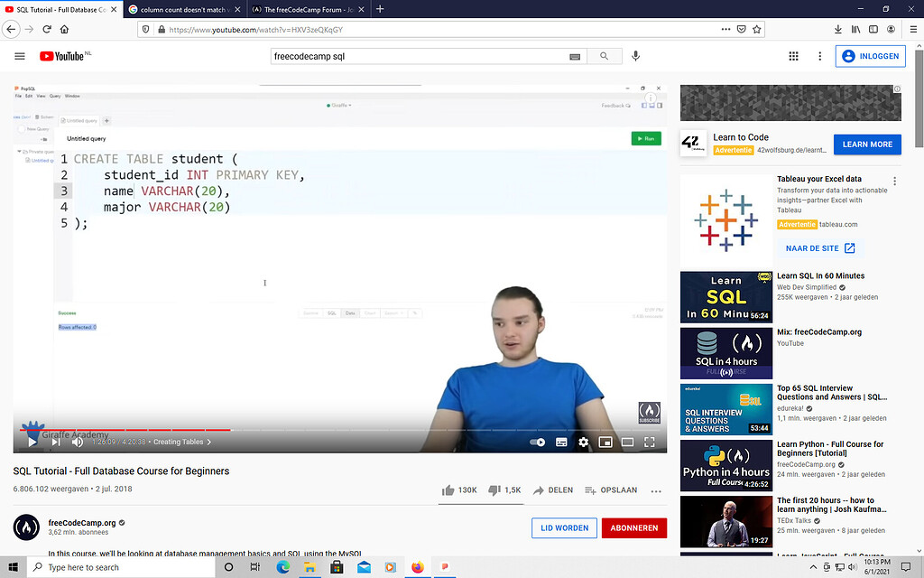Image resolution: width=924 pixels, height=578 pixels.
Task: Toggle subtitles on the video
Action: click(x=561, y=442)
